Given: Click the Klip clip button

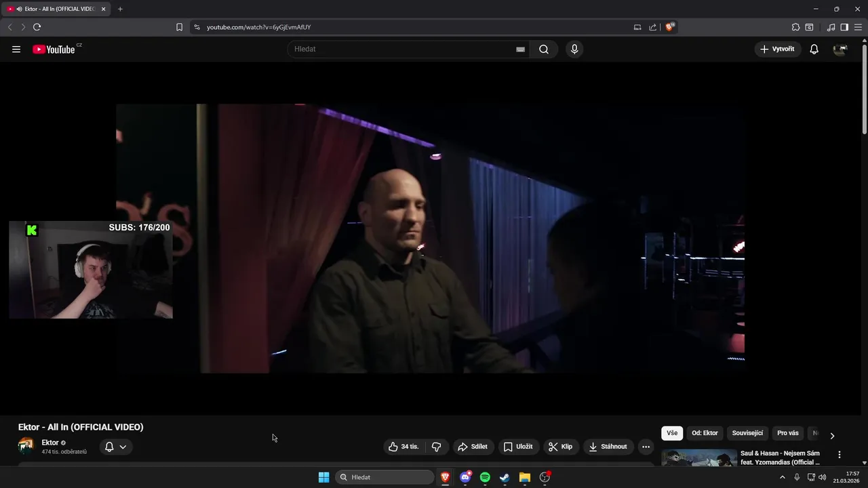Looking at the screenshot, I should pyautogui.click(x=561, y=447).
